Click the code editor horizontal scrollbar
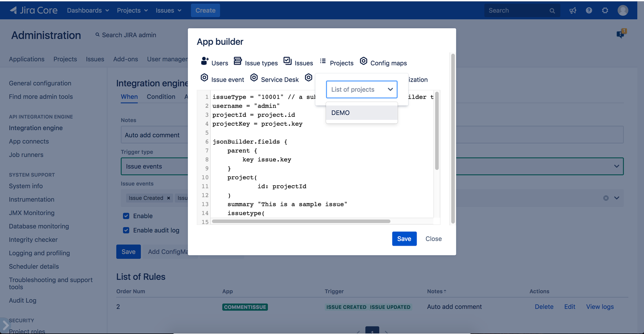644x334 pixels. 301,221
